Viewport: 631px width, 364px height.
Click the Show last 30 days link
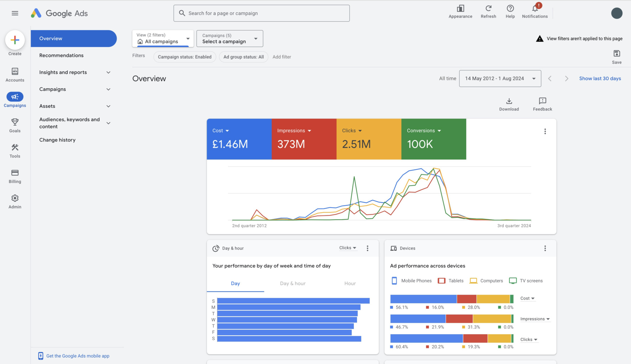(600, 78)
